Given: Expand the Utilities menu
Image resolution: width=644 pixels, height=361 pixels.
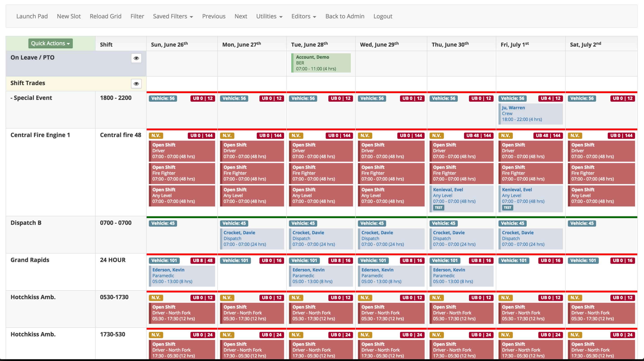Looking at the screenshot, I should [x=269, y=16].
